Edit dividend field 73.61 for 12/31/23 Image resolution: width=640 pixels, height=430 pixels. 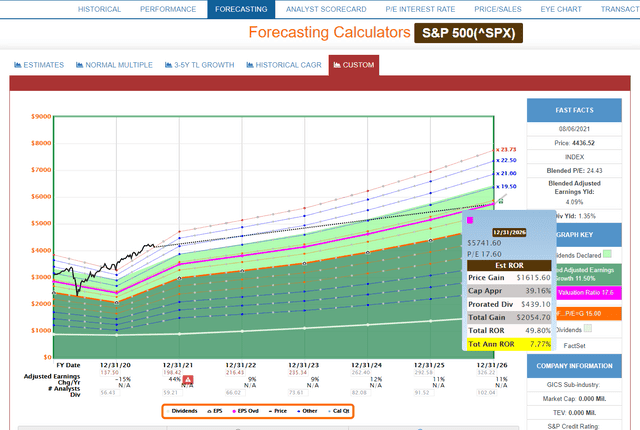point(296,392)
